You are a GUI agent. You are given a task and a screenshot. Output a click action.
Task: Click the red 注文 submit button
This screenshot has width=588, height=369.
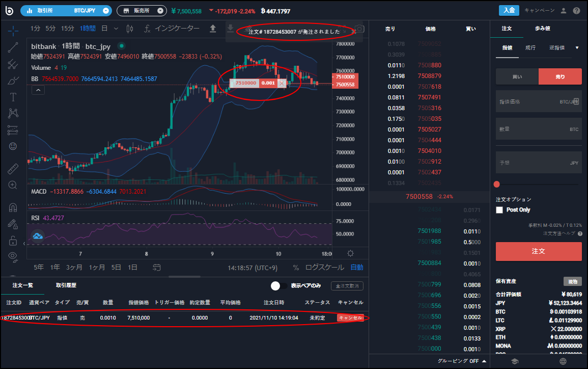click(539, 251)
